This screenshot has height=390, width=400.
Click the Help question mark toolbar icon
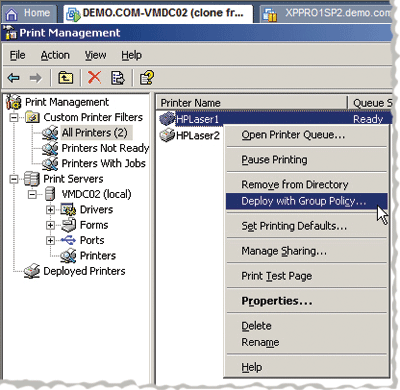click(147, 78)
